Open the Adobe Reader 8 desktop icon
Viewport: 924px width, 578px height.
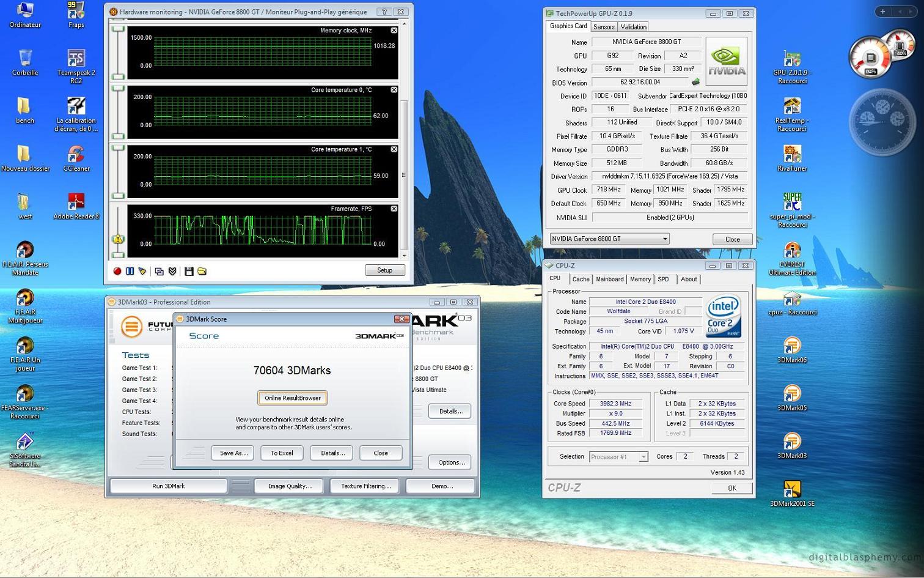76,206
